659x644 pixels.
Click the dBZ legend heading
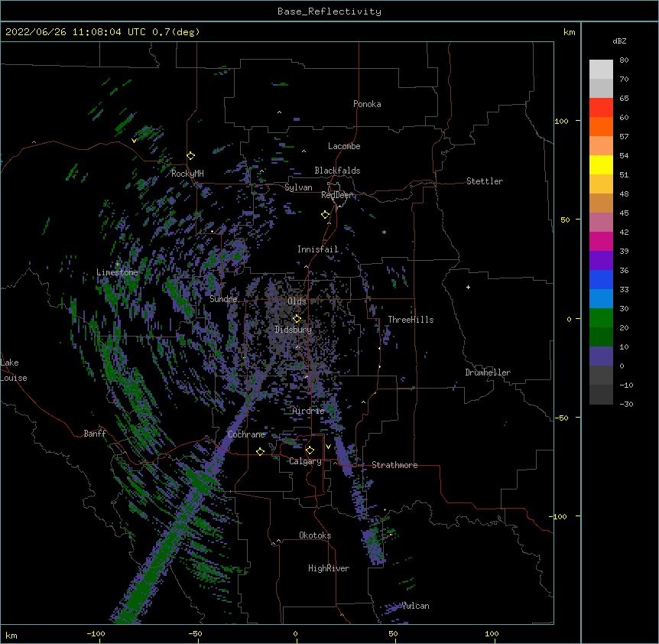[x=619, y=41]
